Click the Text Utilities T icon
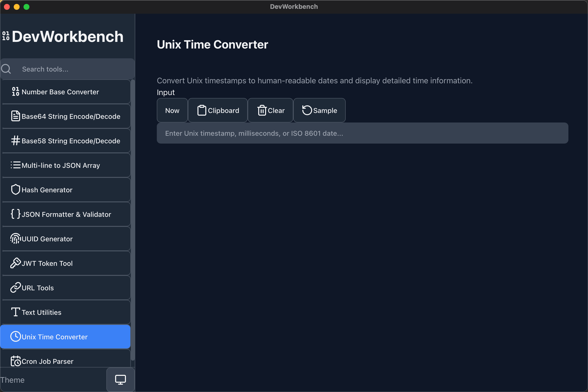This screenshot has width=588, height=392. 15,312
